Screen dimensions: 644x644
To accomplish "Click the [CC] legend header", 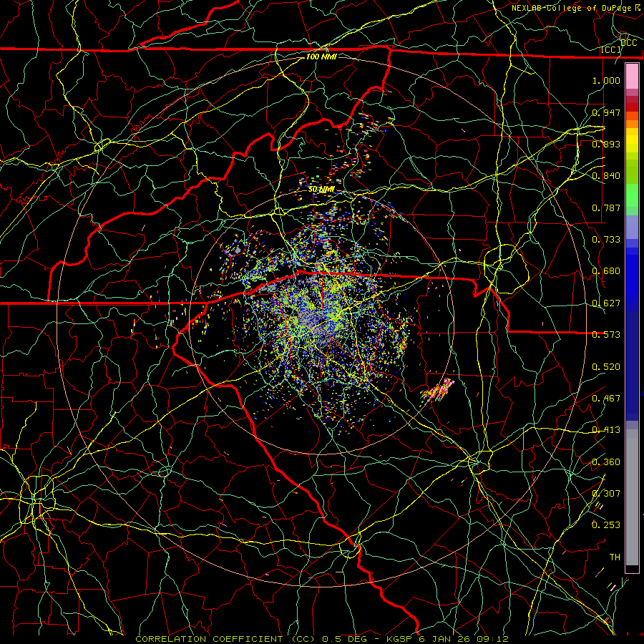I will pyautogui.click(x=611, y=50).
